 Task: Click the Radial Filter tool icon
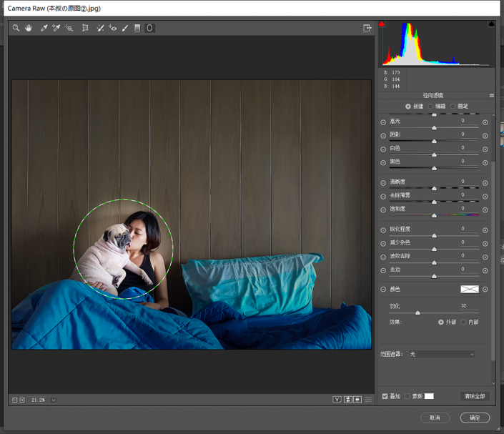click(x=149, y=28)
